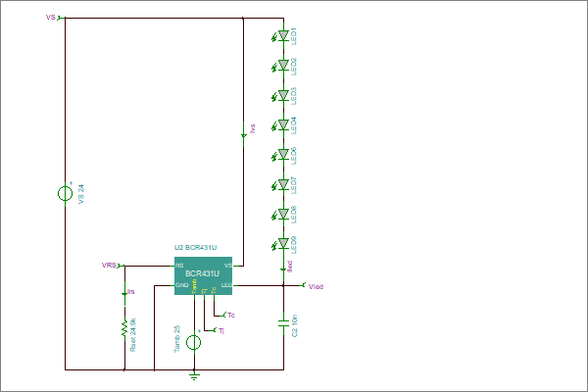Image resolution: width=588 pixels, height=392 pixels.
Task: Click the LED pin on the BCR431U
Action: pyautogui.click(x=226, y=285)
